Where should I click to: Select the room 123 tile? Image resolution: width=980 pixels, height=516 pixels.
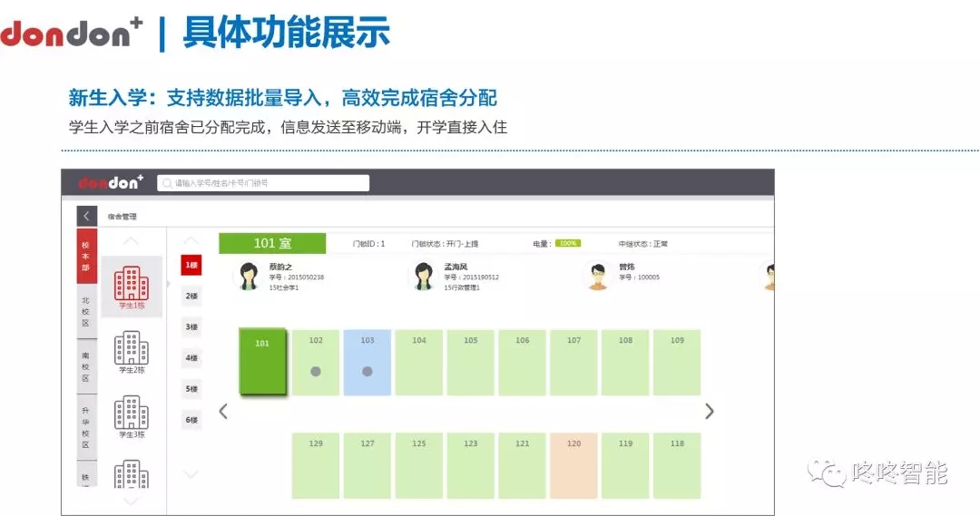coord(471,465)
